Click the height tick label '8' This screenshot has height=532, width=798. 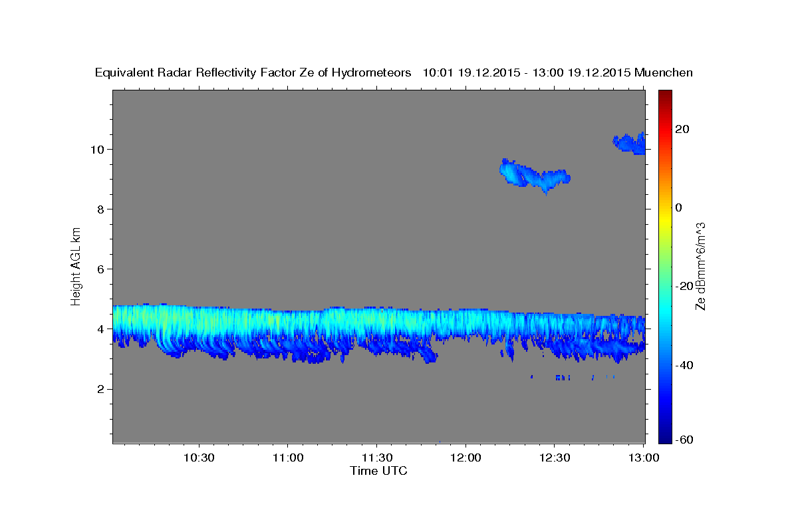click(x=100, y=209)
